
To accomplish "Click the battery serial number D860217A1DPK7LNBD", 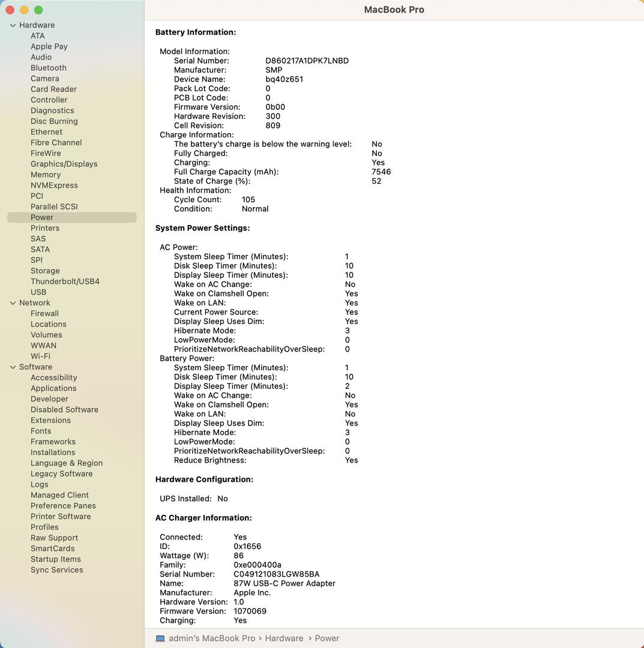I will coord(307,61).
